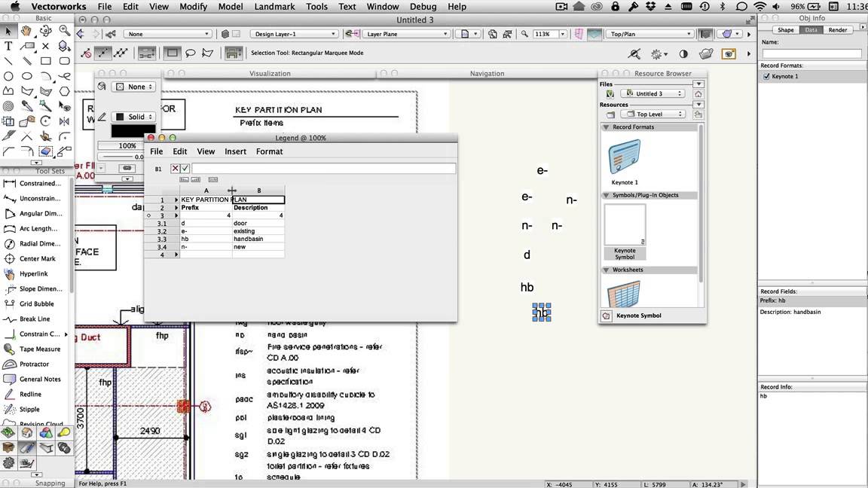
Task: Open the class None dropdown in View bar
Action: click(x=167, y=34)
